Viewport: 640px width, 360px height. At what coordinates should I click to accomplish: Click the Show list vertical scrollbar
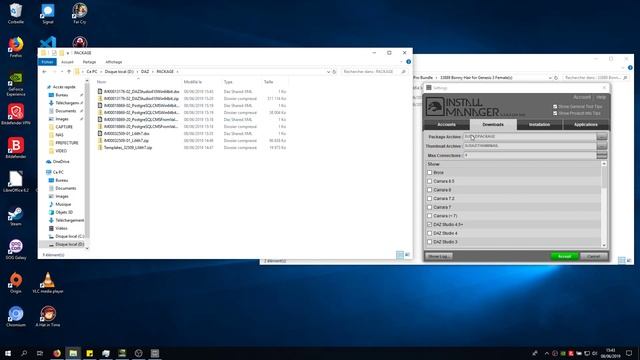click(x=604, y=204)
